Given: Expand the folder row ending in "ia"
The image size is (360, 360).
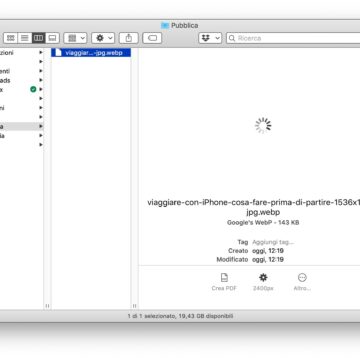Looking at the screenshot, I should (41, 136).
